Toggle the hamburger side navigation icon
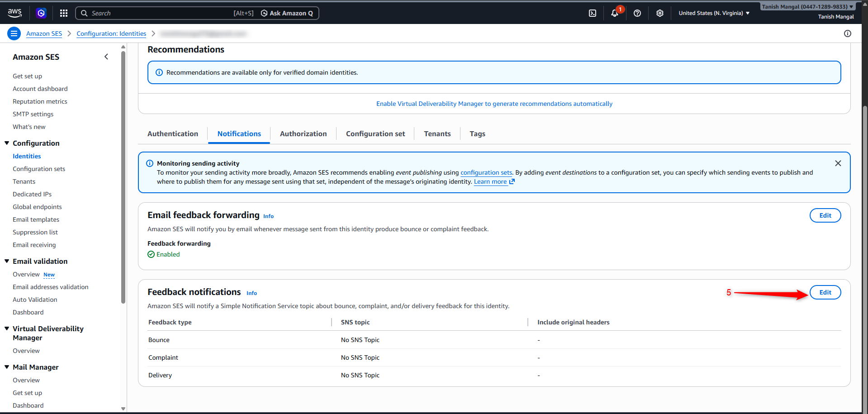Screen dimensions: 868x414 pyautogui.click(x=14, y=33)
